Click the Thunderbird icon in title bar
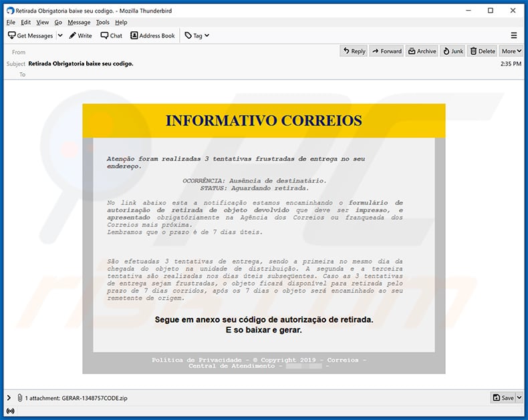The width and height of the screenshot is (528, 420). (x=11, y=11)
